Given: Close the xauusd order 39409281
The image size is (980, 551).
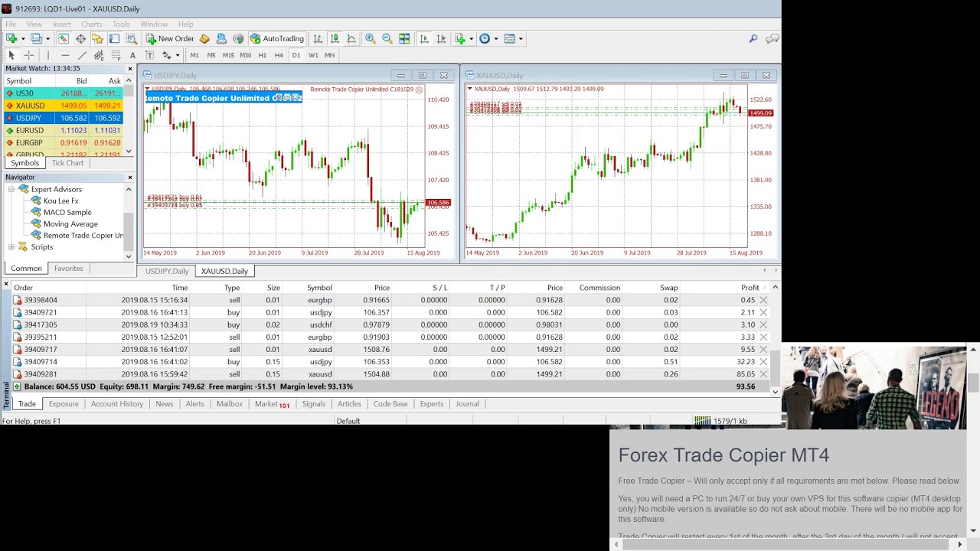Looking at the screenshot, I should point(763,374).
